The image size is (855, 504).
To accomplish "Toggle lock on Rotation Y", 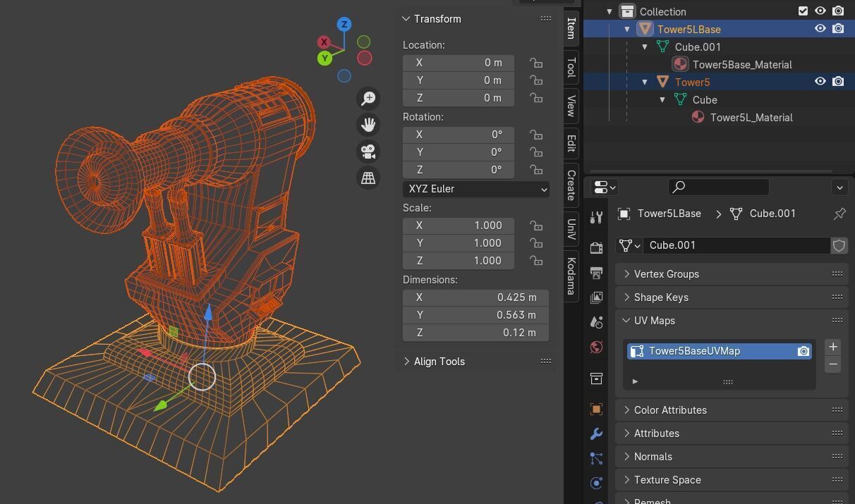I will (536, 152).
